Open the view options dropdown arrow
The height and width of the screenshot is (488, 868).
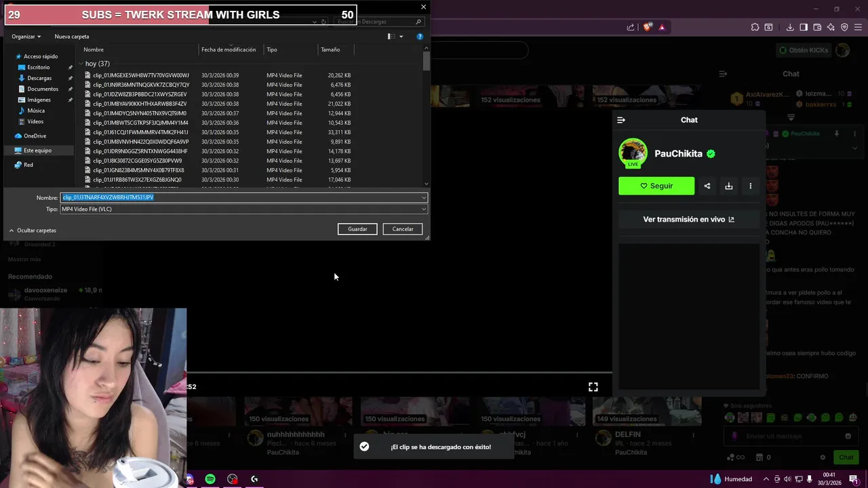click(x=401, y=37)
